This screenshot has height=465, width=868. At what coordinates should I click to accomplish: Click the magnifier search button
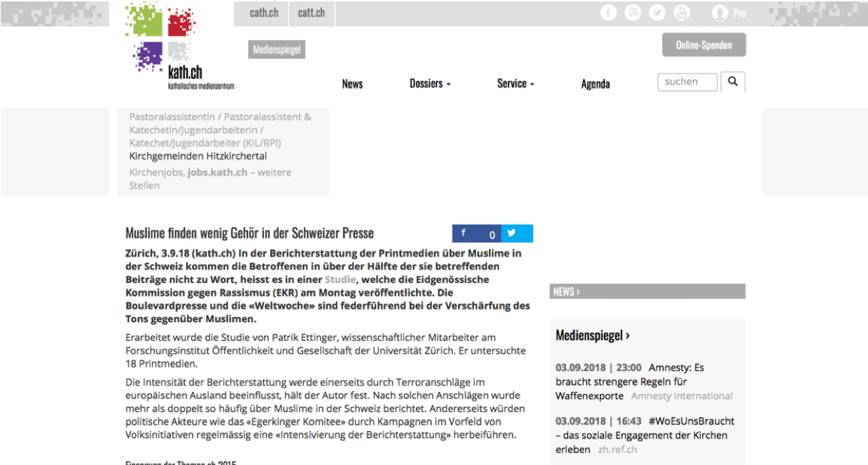[x=733, y=81]
